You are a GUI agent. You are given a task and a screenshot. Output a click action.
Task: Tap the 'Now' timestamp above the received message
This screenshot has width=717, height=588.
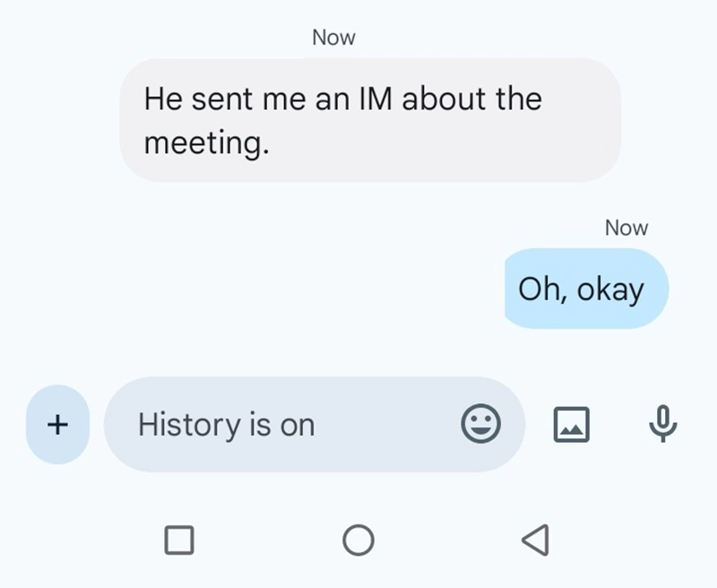[333, 37]
